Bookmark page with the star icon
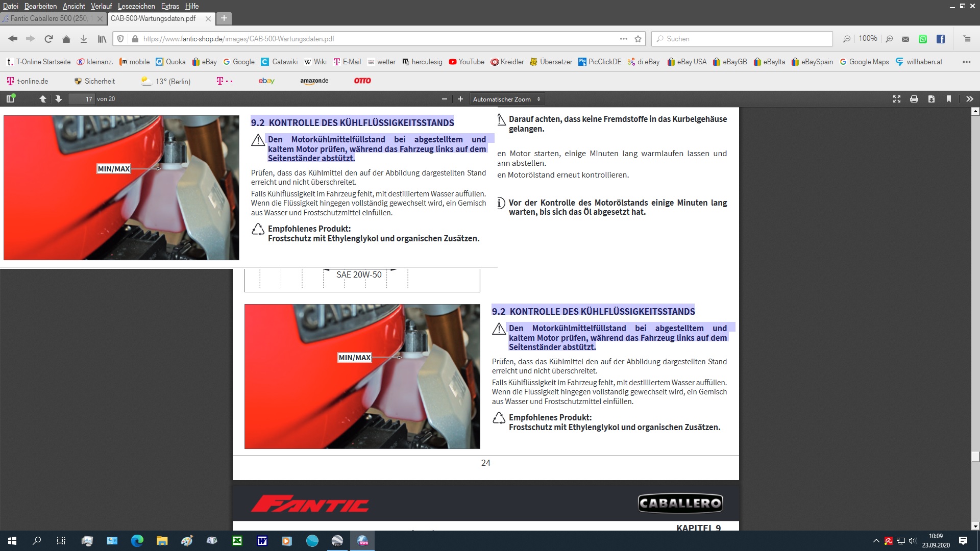Viewport: 980px width, 551px height. pos(638,39)
